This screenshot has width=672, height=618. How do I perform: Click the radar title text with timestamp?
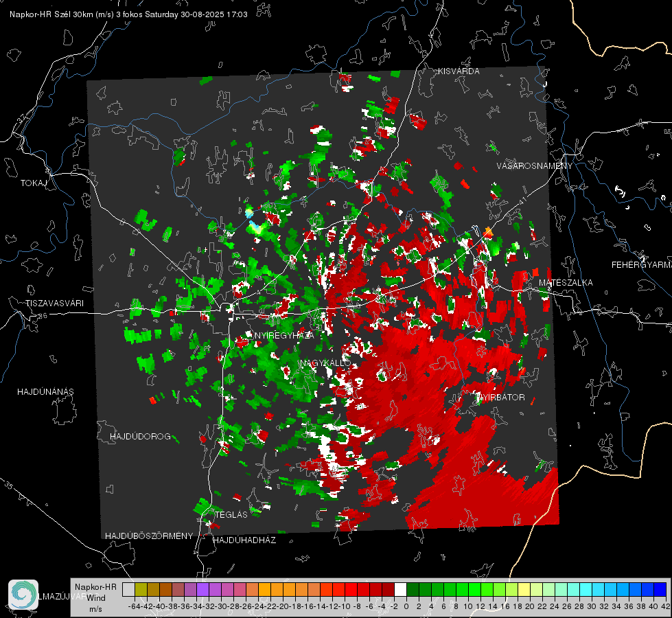(128, 14)
